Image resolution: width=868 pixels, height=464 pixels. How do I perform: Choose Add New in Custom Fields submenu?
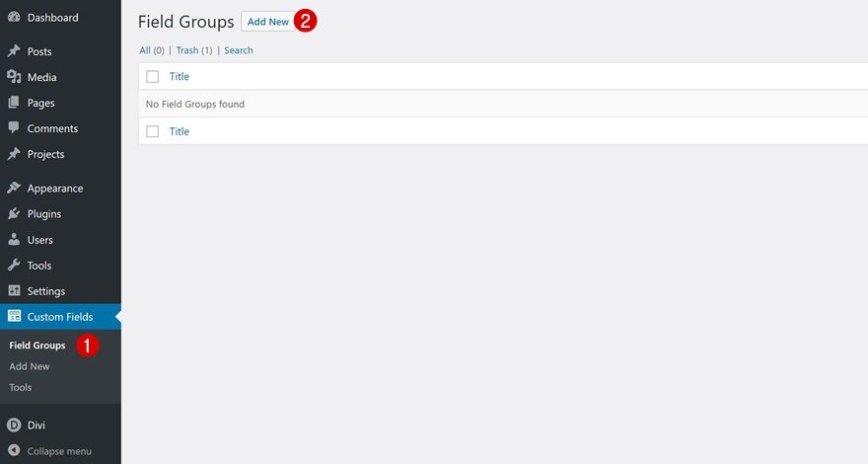pos(30,366)
